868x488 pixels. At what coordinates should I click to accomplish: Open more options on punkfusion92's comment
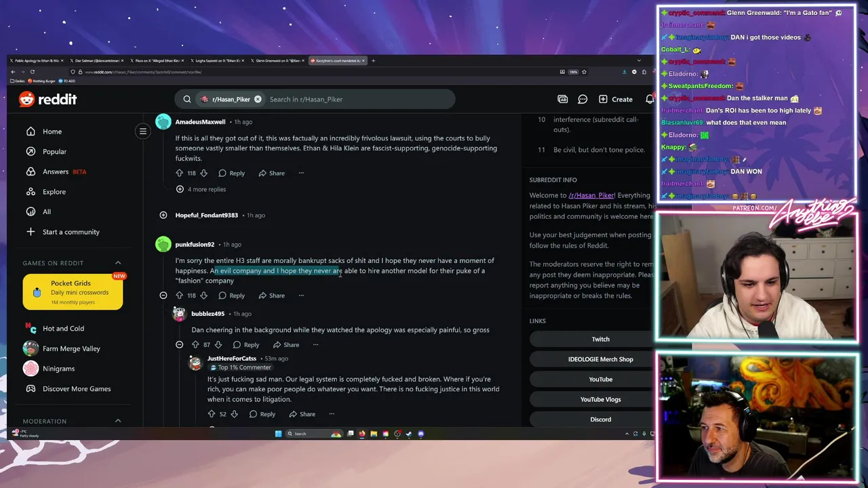[x=301, y=296]
